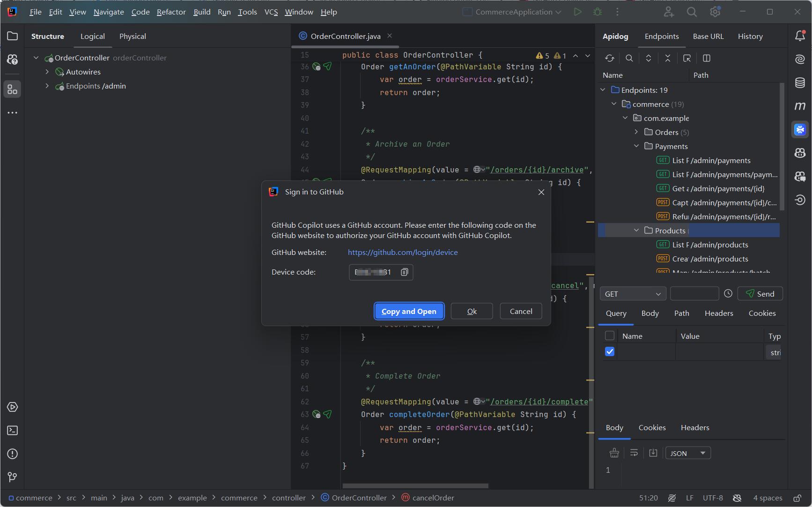Expand the Autowires node

point(47,72)
